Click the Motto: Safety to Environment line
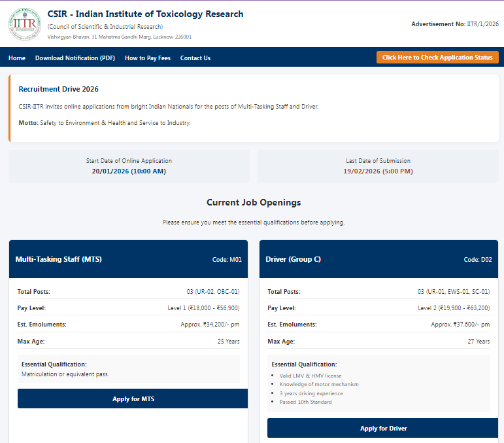This screenshot has height=443, width=504. click(x=105, y=123)
